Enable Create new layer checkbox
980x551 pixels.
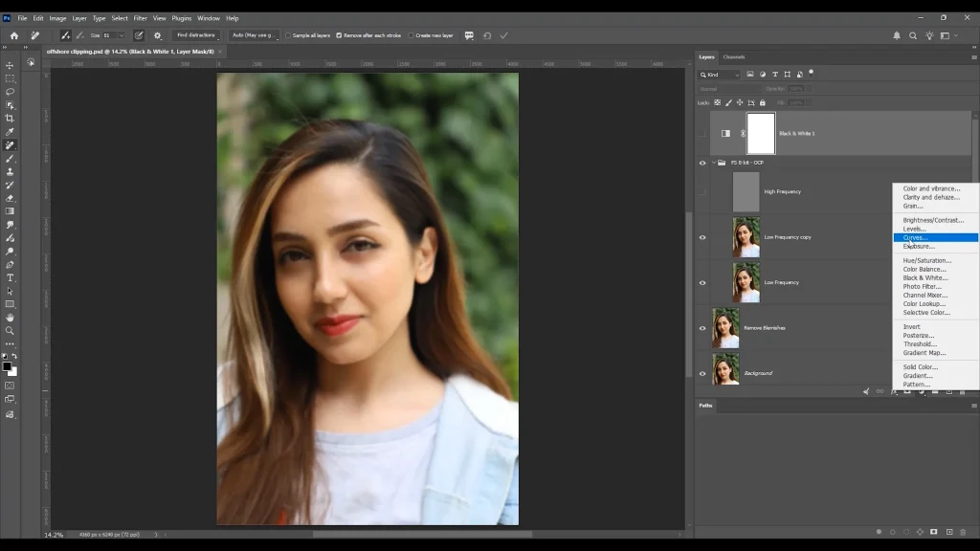[412, 35]
